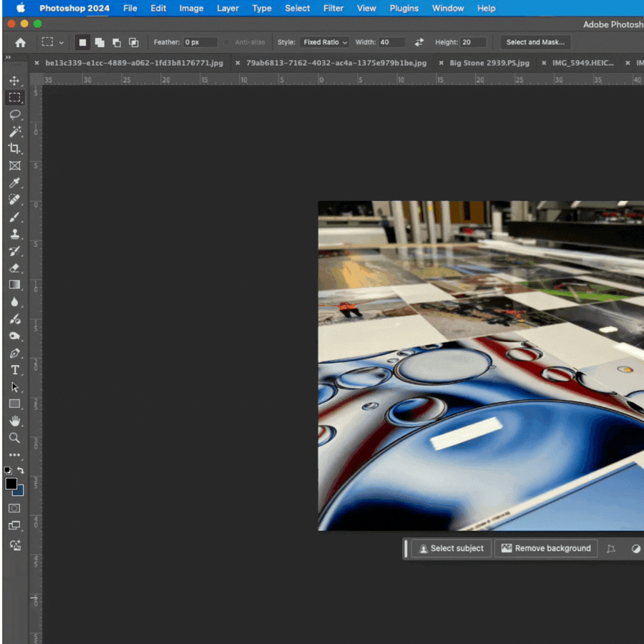Open the Photoshop 2024 app menu

74,8
